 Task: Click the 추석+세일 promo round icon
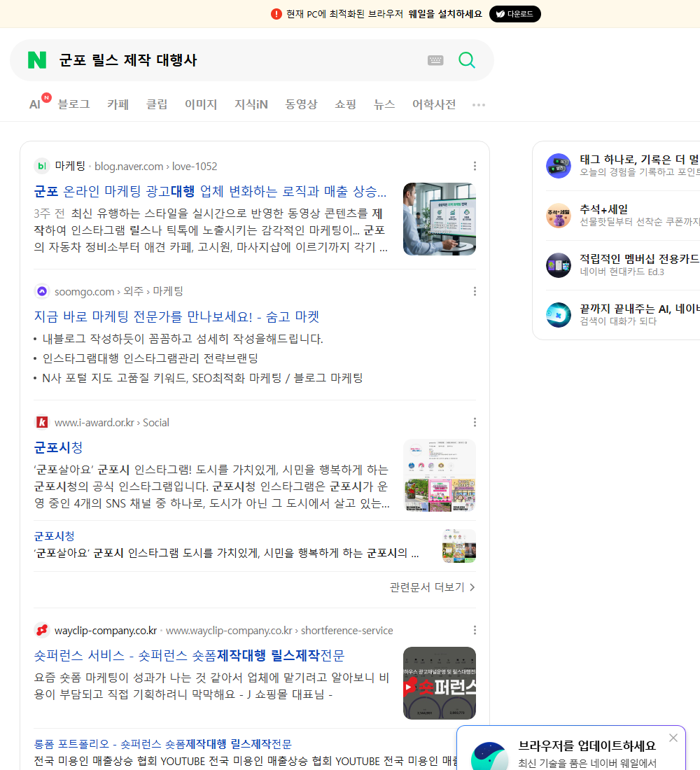coord(559,216)
